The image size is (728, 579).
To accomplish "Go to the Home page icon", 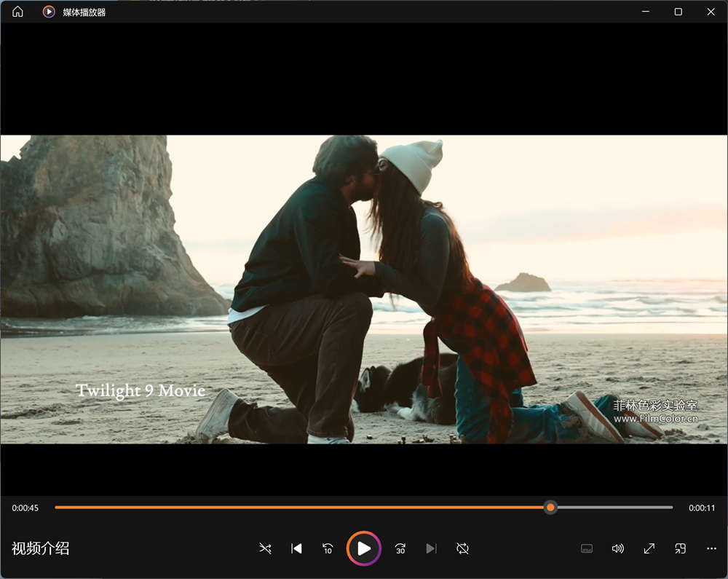I will [x=17, y=12].
